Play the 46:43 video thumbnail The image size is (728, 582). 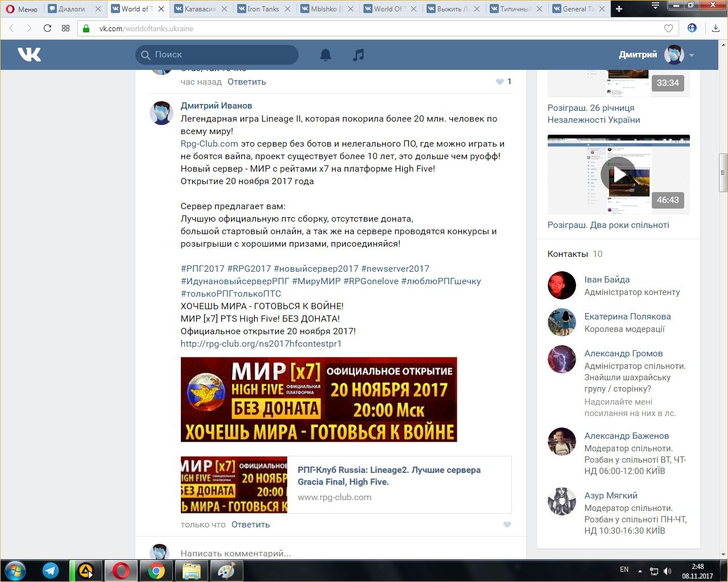click(618, 174)
